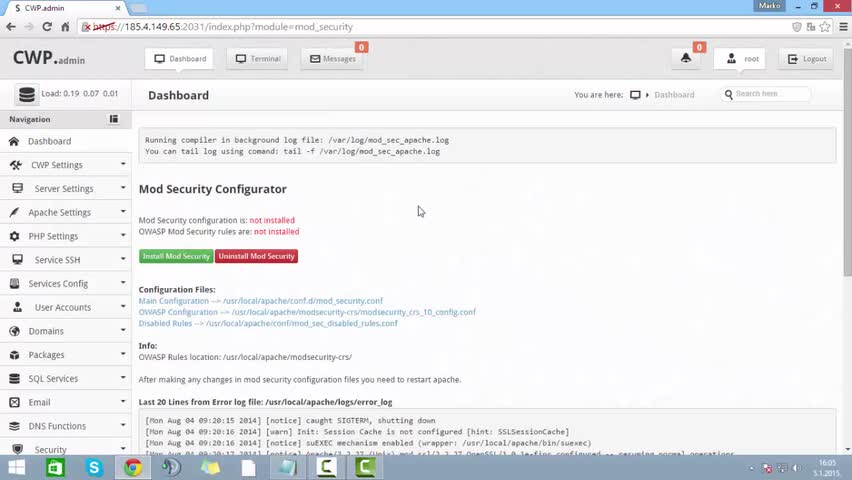Click the Logout button
Screen dimensions: 852x480
click(806, 59)
